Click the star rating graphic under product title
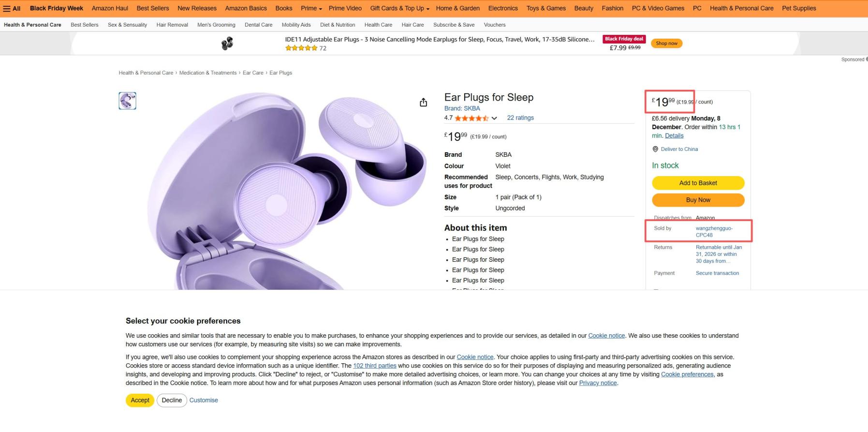 point(471,118)
